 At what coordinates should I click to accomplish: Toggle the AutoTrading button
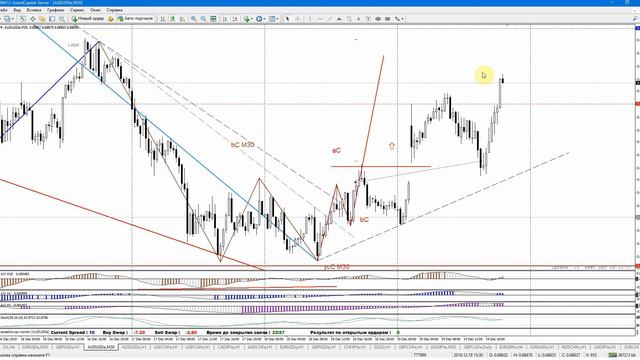136,19
